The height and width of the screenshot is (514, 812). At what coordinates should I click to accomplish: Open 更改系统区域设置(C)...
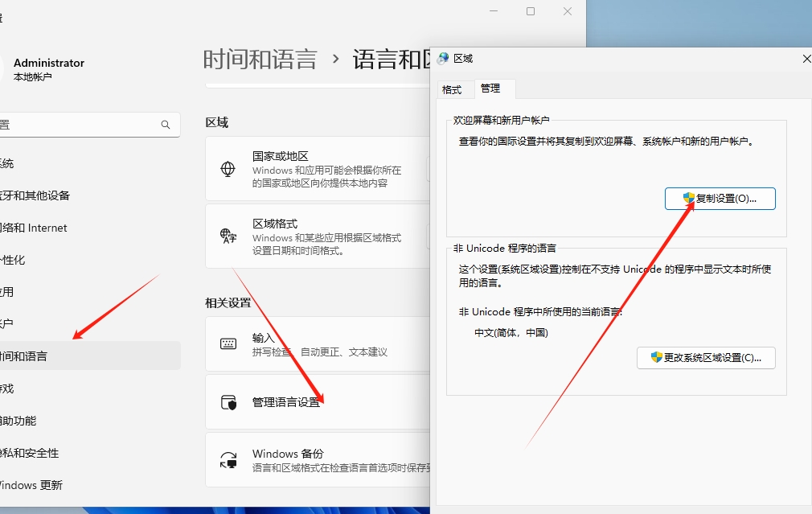point(706,357)
